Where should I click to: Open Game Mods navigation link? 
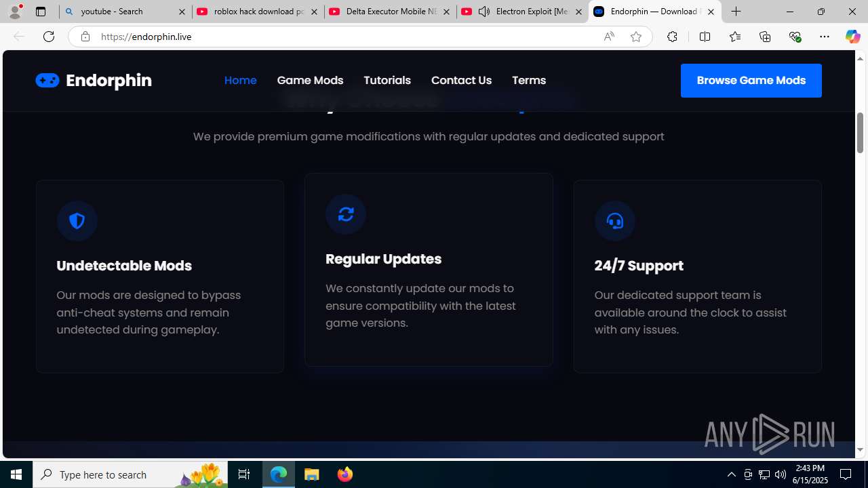point(310,80)
